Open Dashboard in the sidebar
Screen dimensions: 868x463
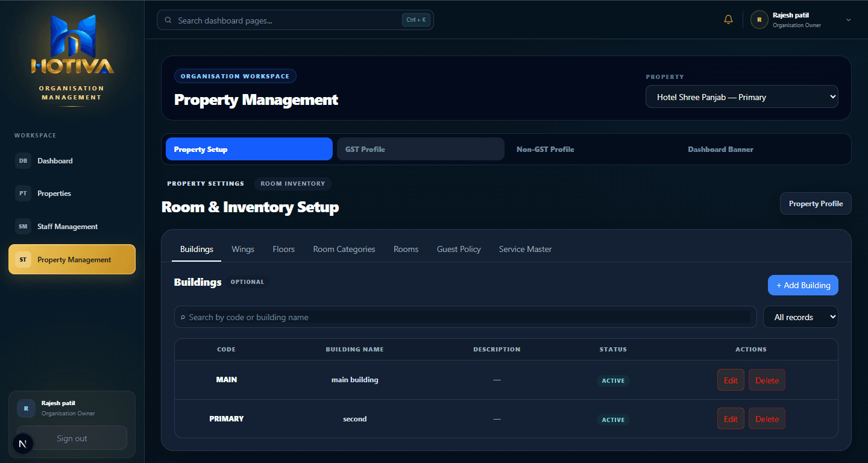pyautogui.click(x=72, y=161)
